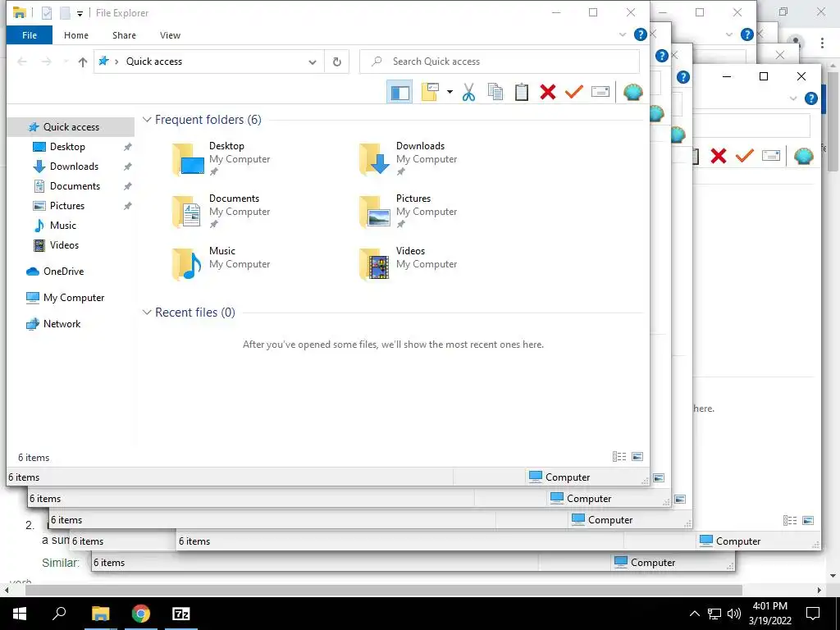Viewport: 840px width, 630px height.
Task: Select the Pictures folder in Frequent folders
Action: pos(409,211)
